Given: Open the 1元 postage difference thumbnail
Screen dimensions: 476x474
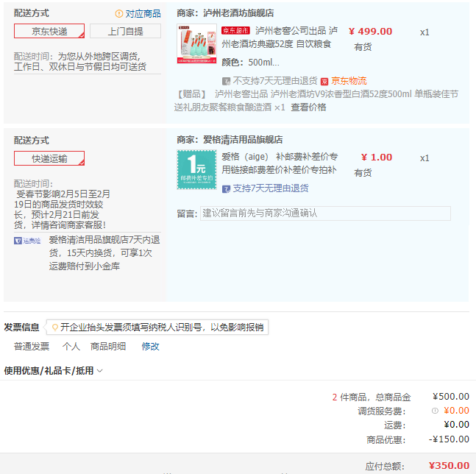Looking at the screenshot, I should (x=196, y=170).
